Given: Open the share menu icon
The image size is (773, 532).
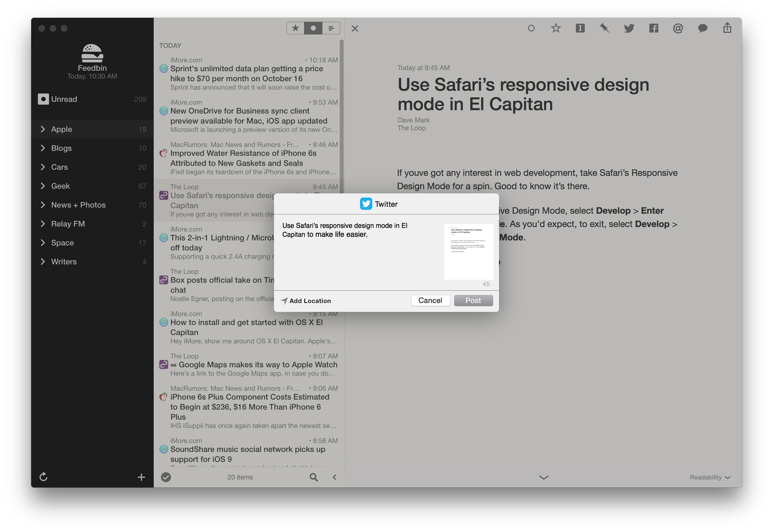Looking at the screenshot, I should click(727, 28).
